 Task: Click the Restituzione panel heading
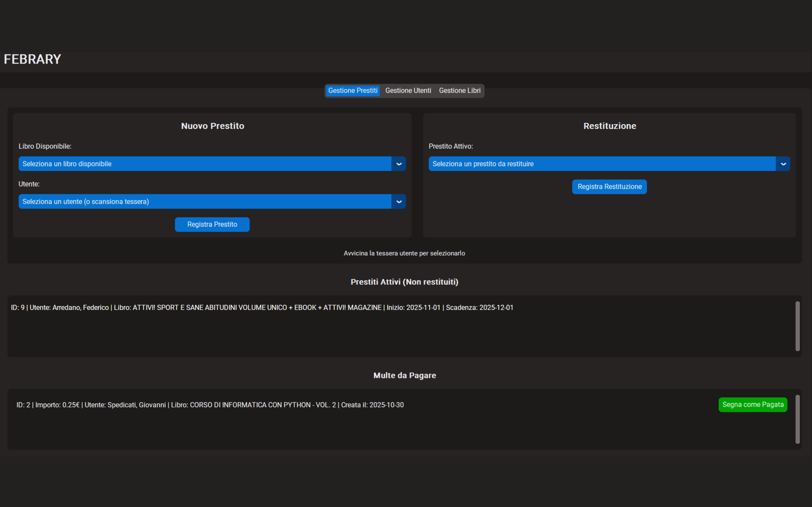[609, 126]
